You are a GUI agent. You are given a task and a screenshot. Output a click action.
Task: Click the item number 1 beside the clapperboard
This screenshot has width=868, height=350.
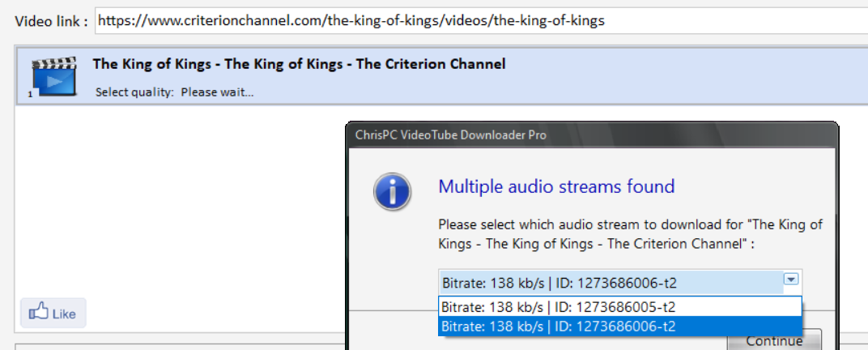(x=29, y=95)
